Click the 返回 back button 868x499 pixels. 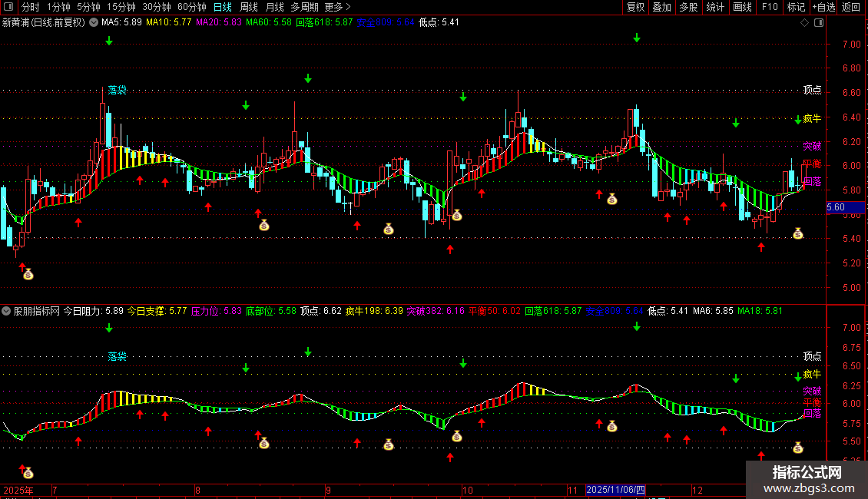pos(851,7)
